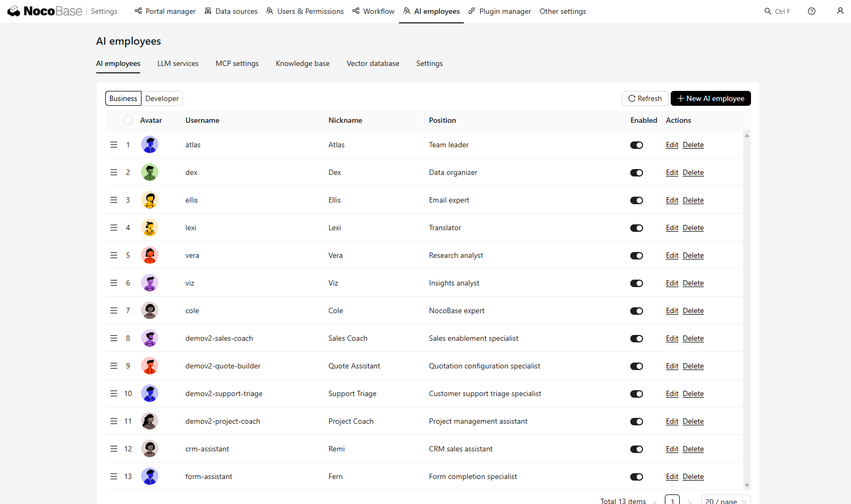The height and width of the screenshot is (504, 851).
Task: Open the user profile icon
Action: pyautogui.click(x=840, y=11)
